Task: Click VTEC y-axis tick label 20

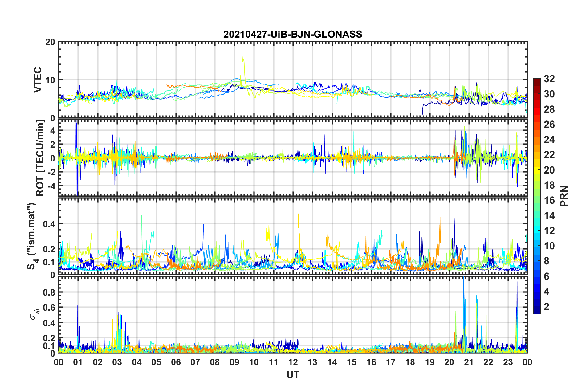Action: pos(50,42)
